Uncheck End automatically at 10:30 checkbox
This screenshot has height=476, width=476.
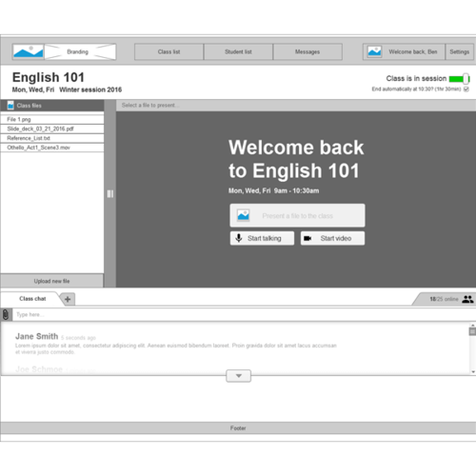point(466,89)
